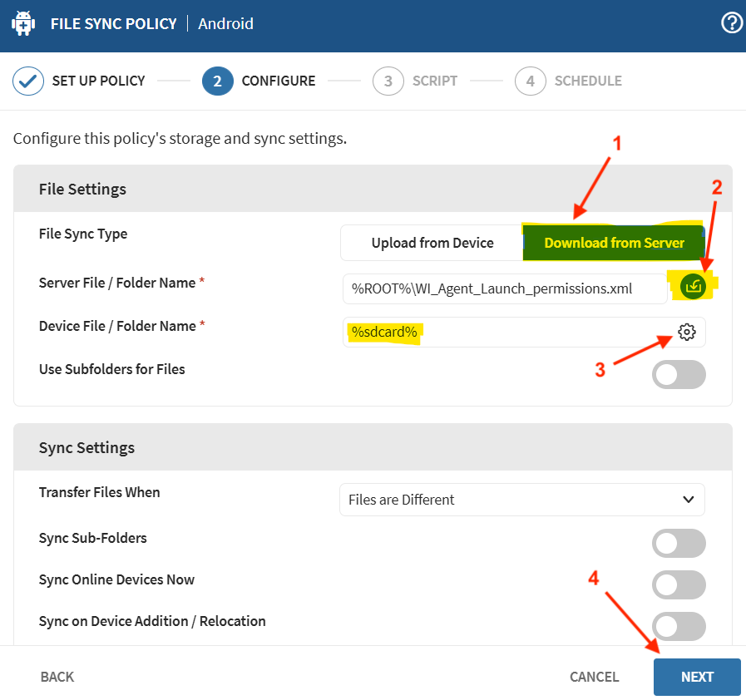Select Download from Server sync type
The height and width of the screenshot is (700, 746).
tap(614, 243)
